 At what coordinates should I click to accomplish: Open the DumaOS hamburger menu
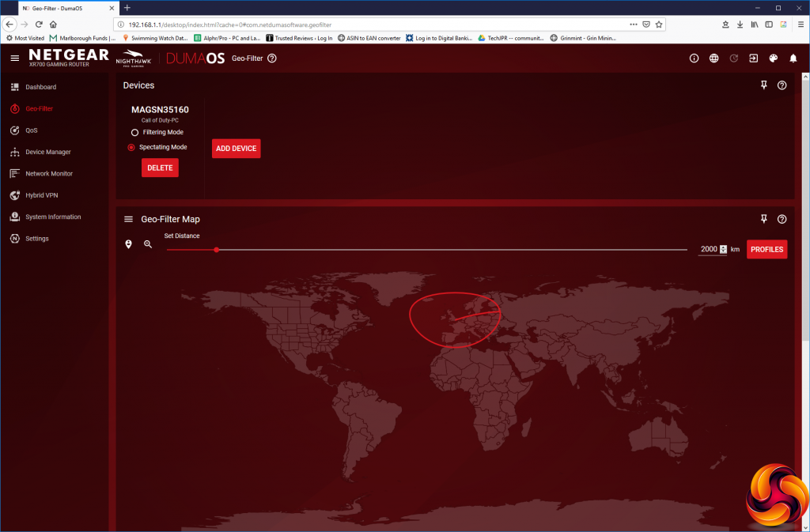tap(15, 58)
